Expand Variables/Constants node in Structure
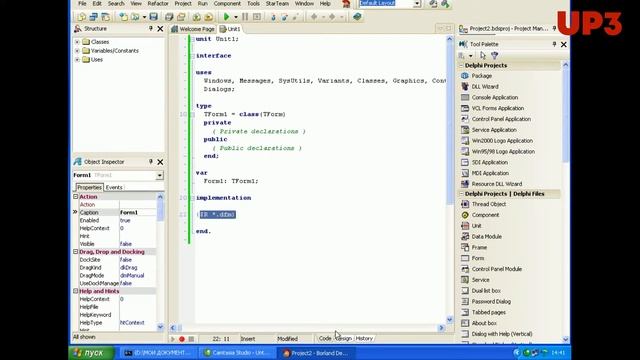The image size is (640, 360). click(77, 51)
